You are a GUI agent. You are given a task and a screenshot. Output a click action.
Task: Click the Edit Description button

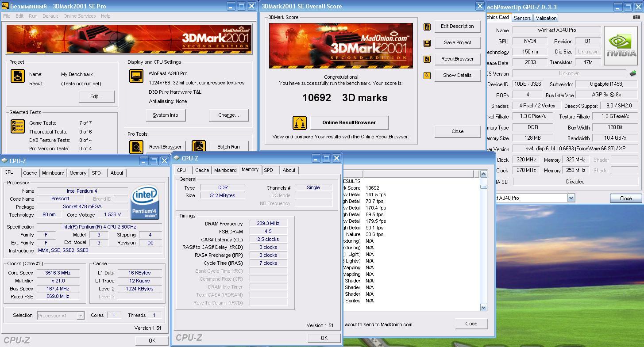tap(457, 26)
